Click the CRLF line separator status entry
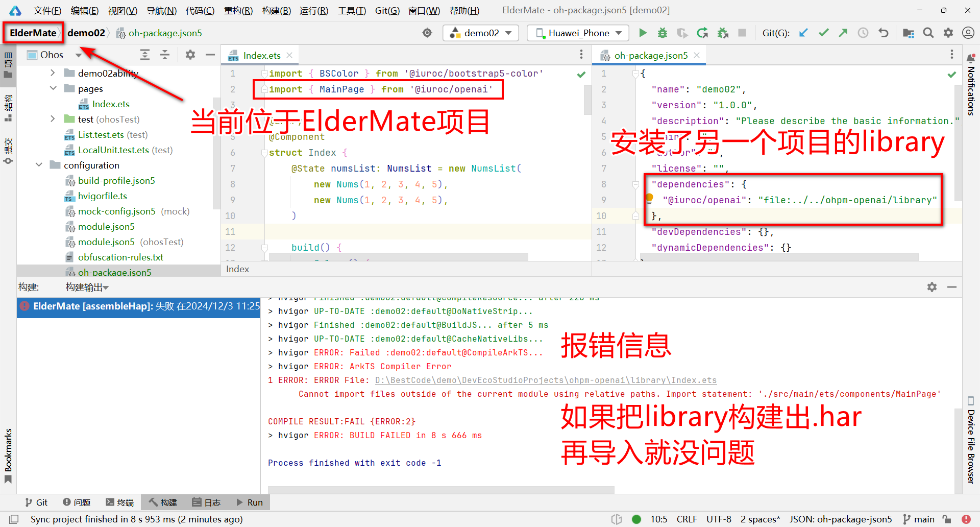 [x=687, y=519]
